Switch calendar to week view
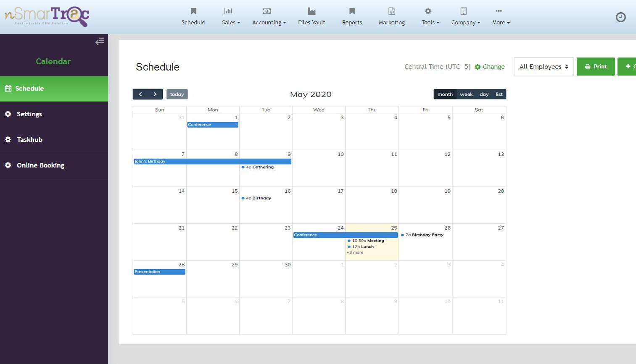The width and height of the screenshot is (636, 364). (466, 94)
